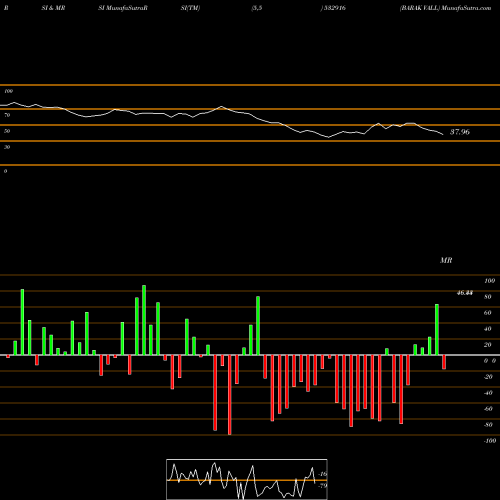Click the MR label above the histogram

pyautogui.click(x=446, y=260)
